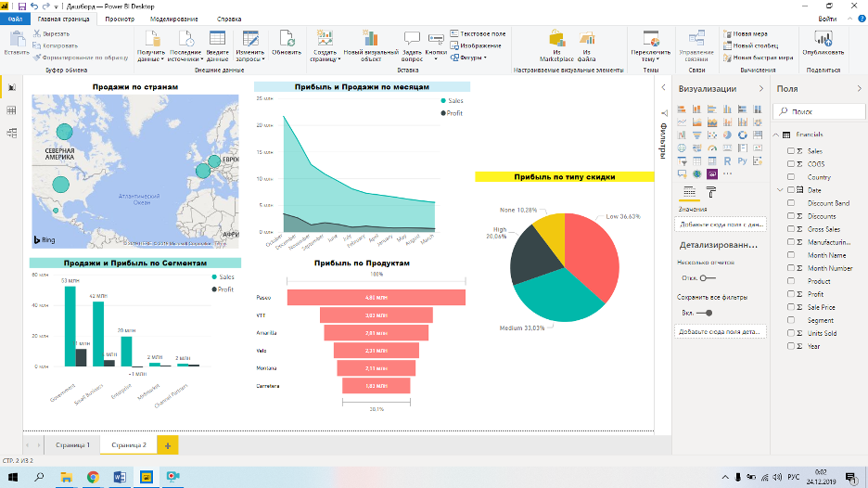Switch to Model view in left sidebar

coord(12,133)
